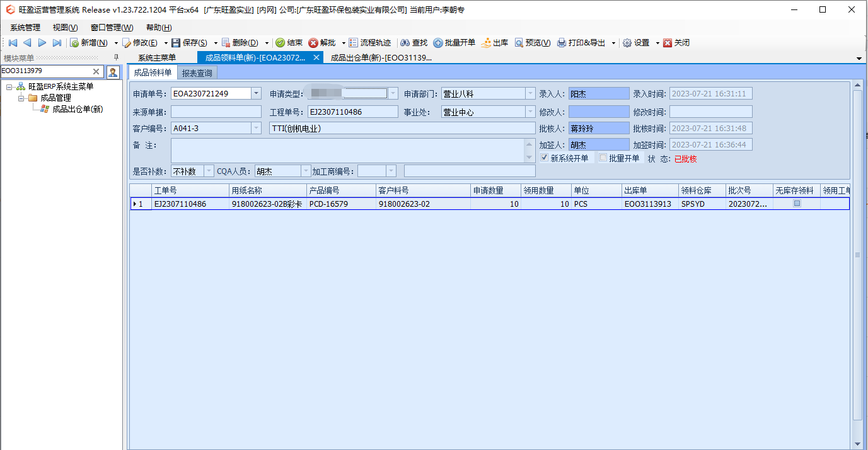Open the 客户编号 dropdown
Viewport: 868px width, 450px height.
pyautogui.click(x=256, y=129)
